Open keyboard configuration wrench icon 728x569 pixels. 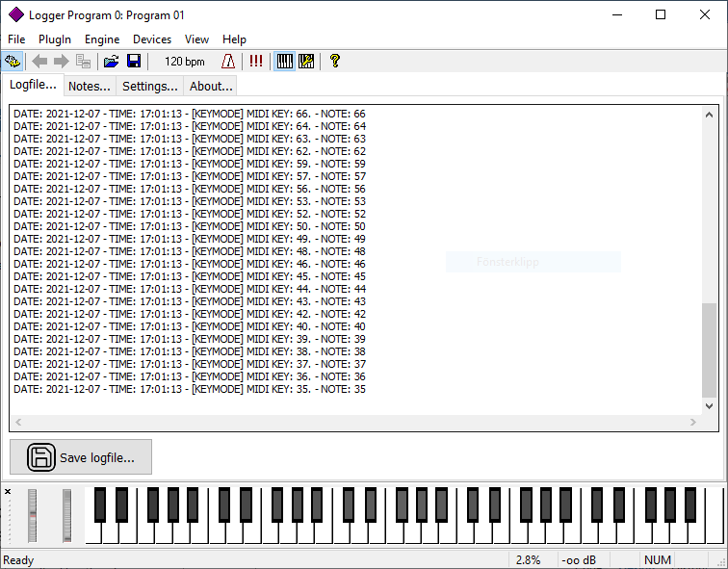[306, 62]
